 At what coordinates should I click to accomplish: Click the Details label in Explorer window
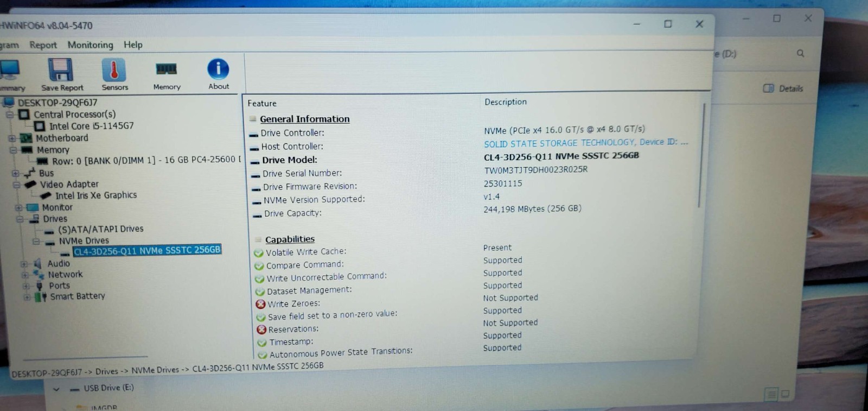791,88
